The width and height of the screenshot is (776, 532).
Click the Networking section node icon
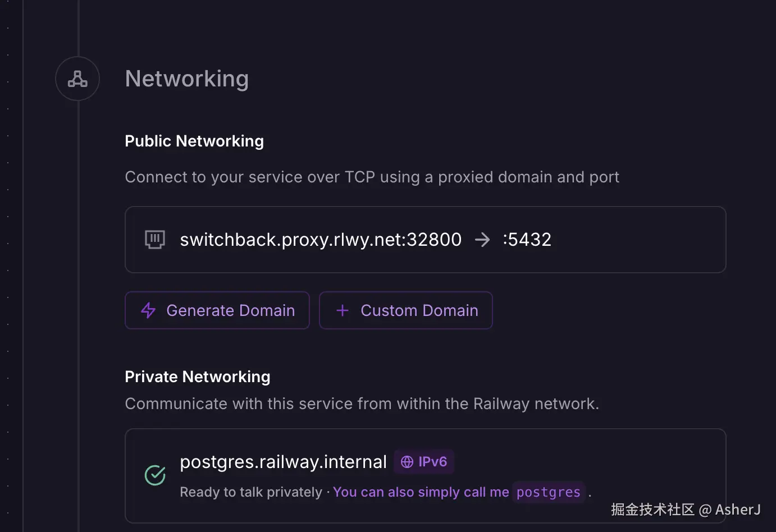pyautogui.click(x=77, y=79)
